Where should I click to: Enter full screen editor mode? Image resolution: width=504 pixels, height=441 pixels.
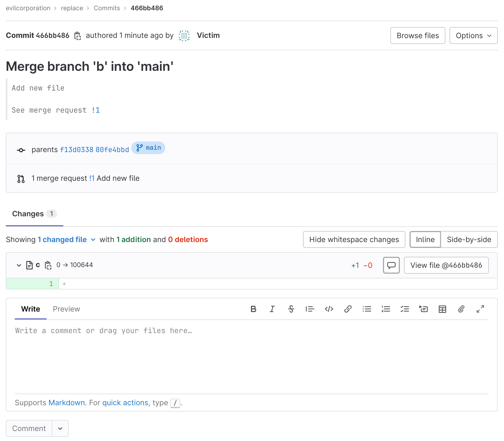[x=480, y=309]
